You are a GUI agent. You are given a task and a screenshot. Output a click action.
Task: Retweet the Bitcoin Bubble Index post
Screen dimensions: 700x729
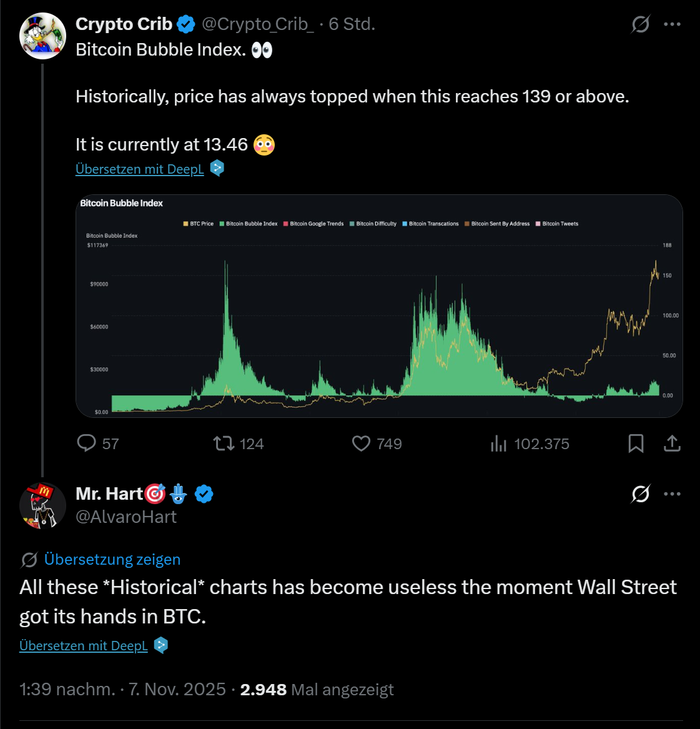[224, 444]
